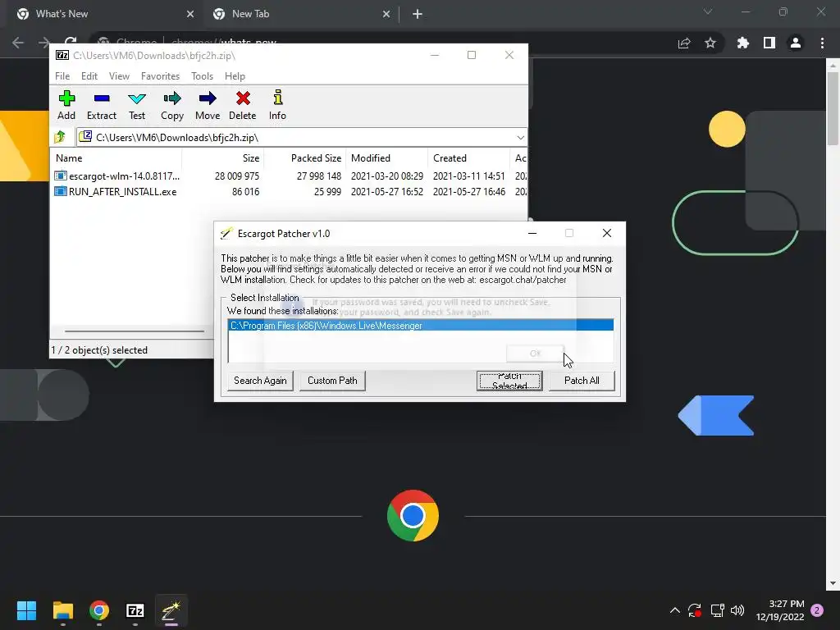Open the File menu in 7-Zip
This screenshot has width=840, height=630.
pos(62,76)
